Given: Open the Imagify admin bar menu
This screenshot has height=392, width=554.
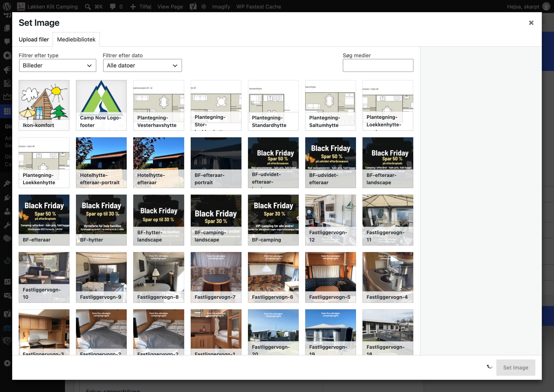Looking at the screenshot, I should click(221, 6).
